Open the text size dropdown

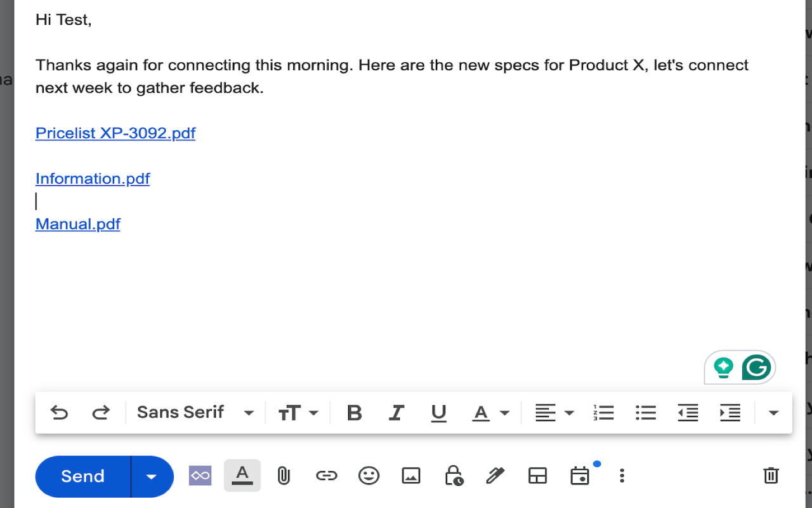pos(298,412)
